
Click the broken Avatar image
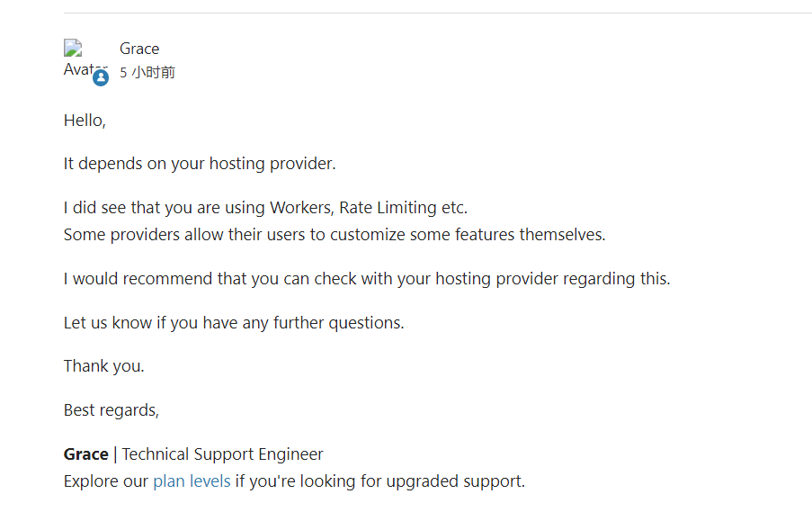(x=79, y=58)
